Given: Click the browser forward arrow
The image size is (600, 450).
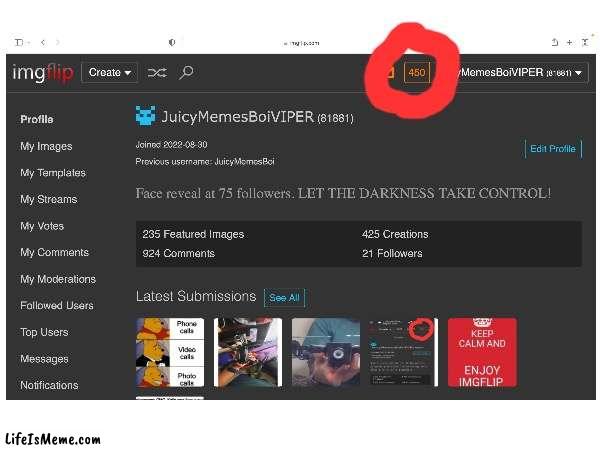Looking at the screenshot, I should coord(58,42).
